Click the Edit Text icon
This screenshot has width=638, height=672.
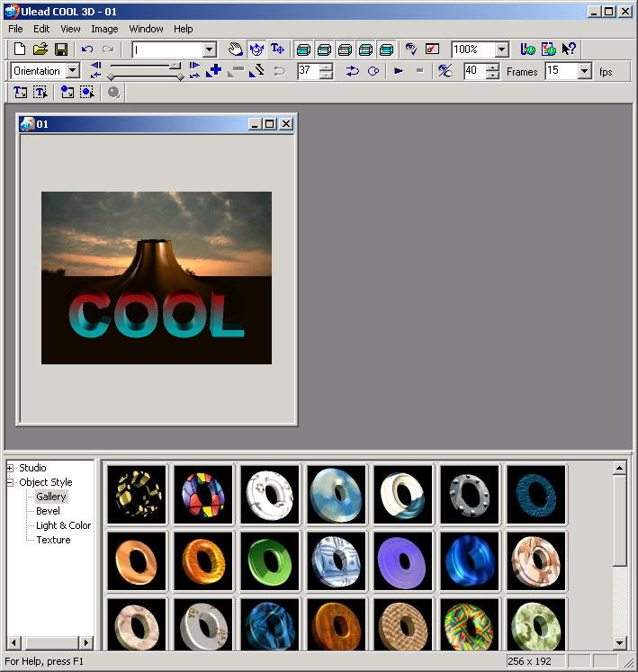(x=40, y=92)
